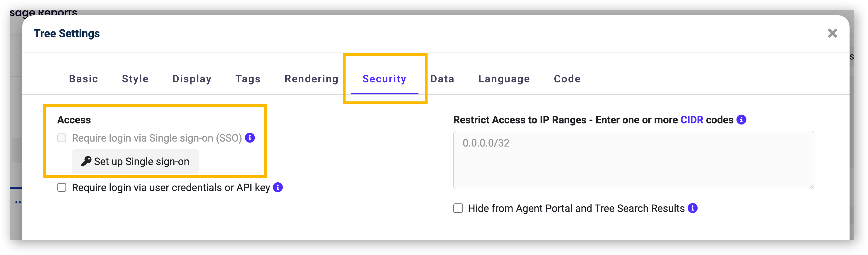
Task: Click info icon next to API key option
Action: [278, 187]
